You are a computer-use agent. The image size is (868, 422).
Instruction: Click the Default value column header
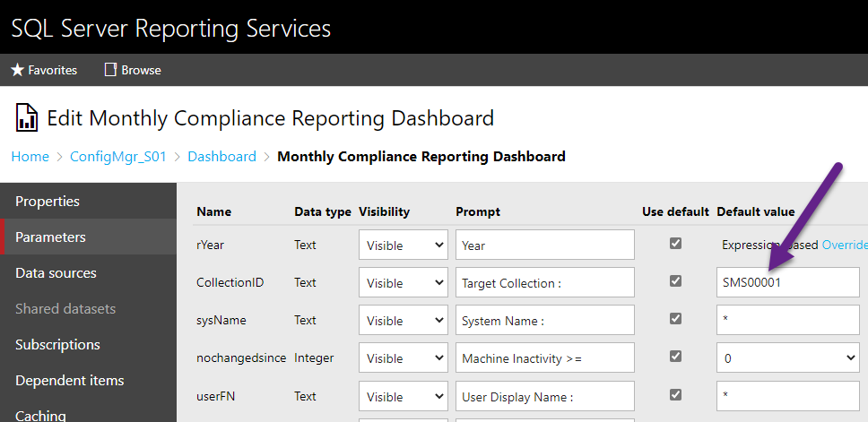756,211
